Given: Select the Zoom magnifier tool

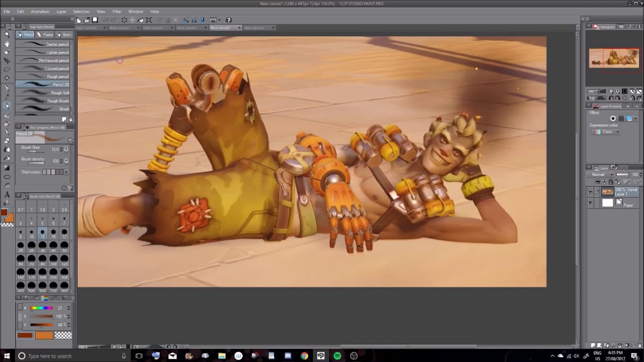Looking at the screenshot, I should tap(7, 35).
